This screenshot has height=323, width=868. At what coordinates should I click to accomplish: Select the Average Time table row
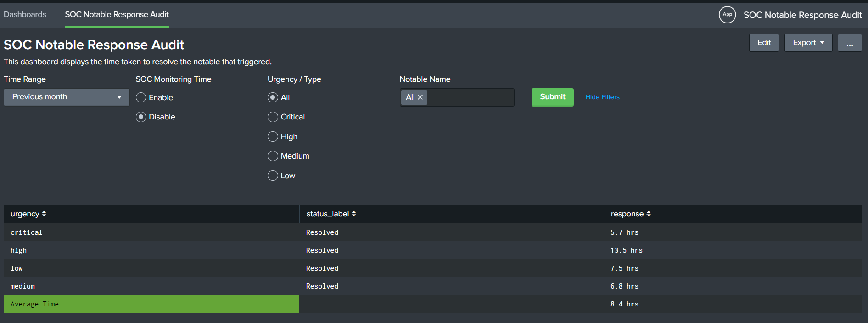[x=151, y=304]
